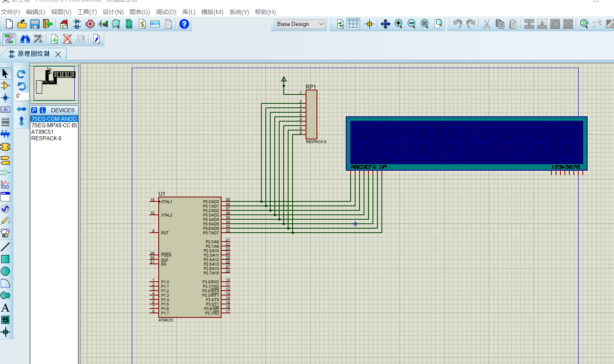Open the Property Assignment Tool wrench icon
This screenshot has height=364, width=614.
pyautogui.click(x=38, y=39)
